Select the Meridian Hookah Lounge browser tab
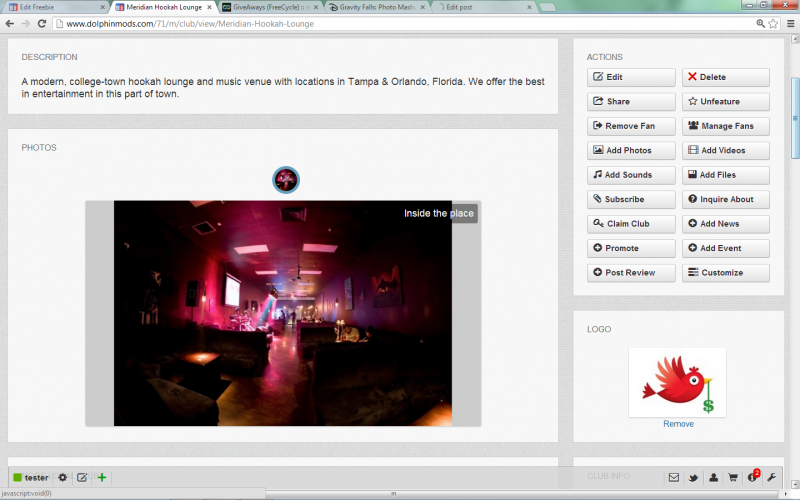 coord(163,7)
